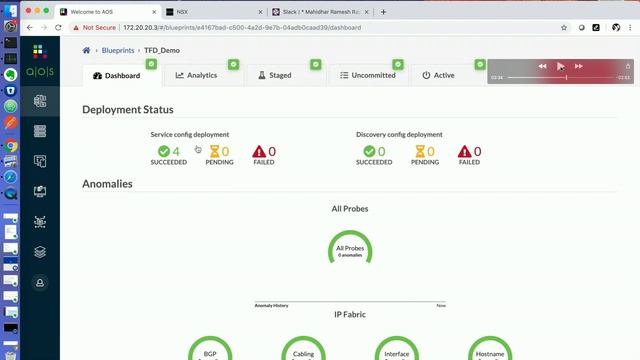Viewport: 640px width, 360px height.
Task: Click the home icon in breadcrumb
Action: 86,50
